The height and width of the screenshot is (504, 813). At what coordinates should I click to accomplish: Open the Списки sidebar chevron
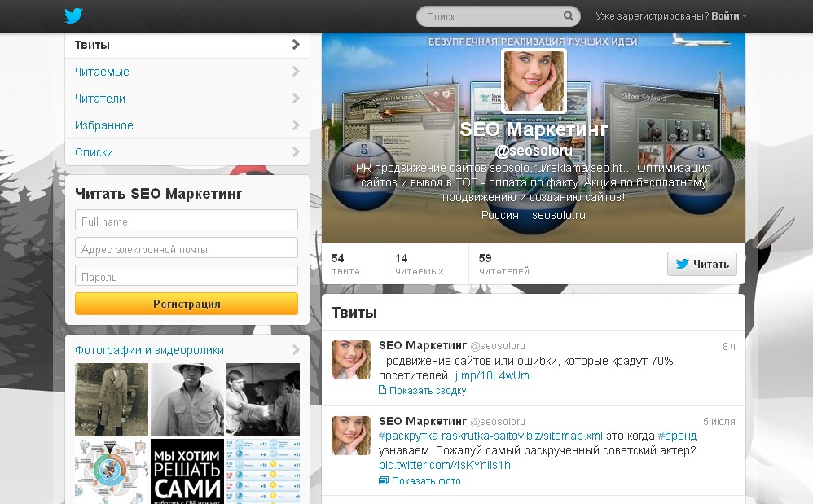pyautogui.click(x=296, y=152)
